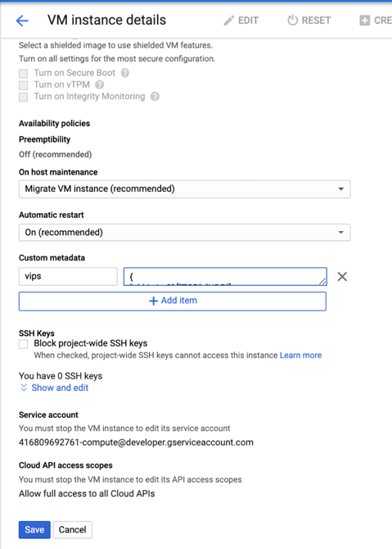The height and width of the screenshot is (549, 392).
Task: Click the Save button
Action: tap(34, 529)
